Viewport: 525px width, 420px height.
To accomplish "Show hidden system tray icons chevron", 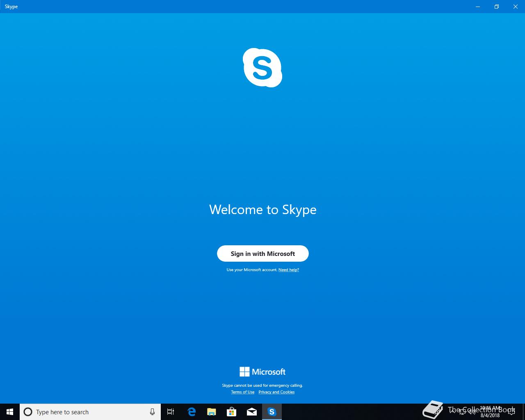I will 452,411.
